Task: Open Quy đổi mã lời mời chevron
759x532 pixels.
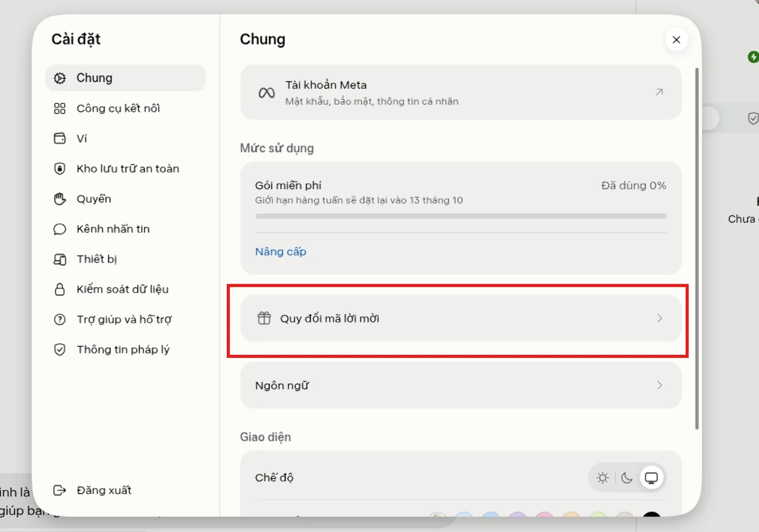Action: (660, 318)
